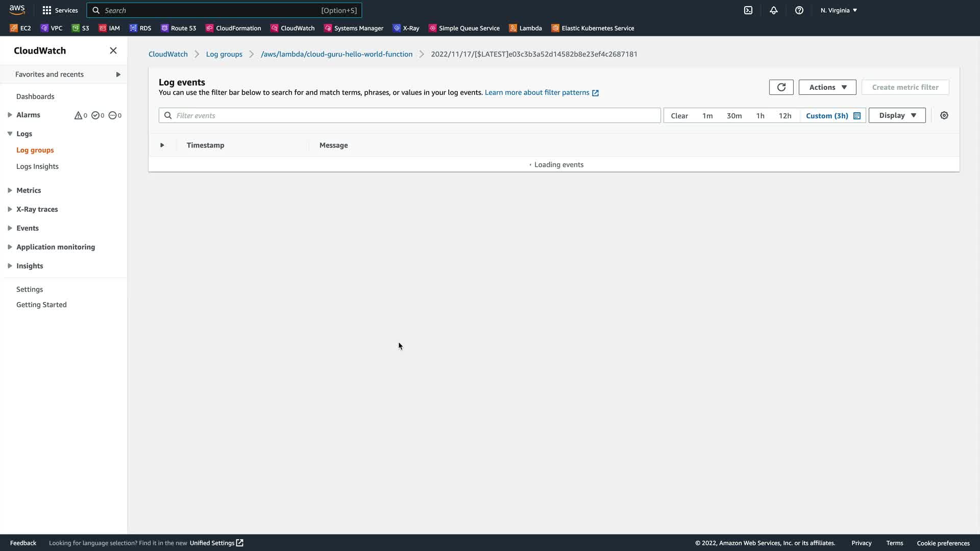
Task: Select the 30m time range
Action: [x=734, y=116]
